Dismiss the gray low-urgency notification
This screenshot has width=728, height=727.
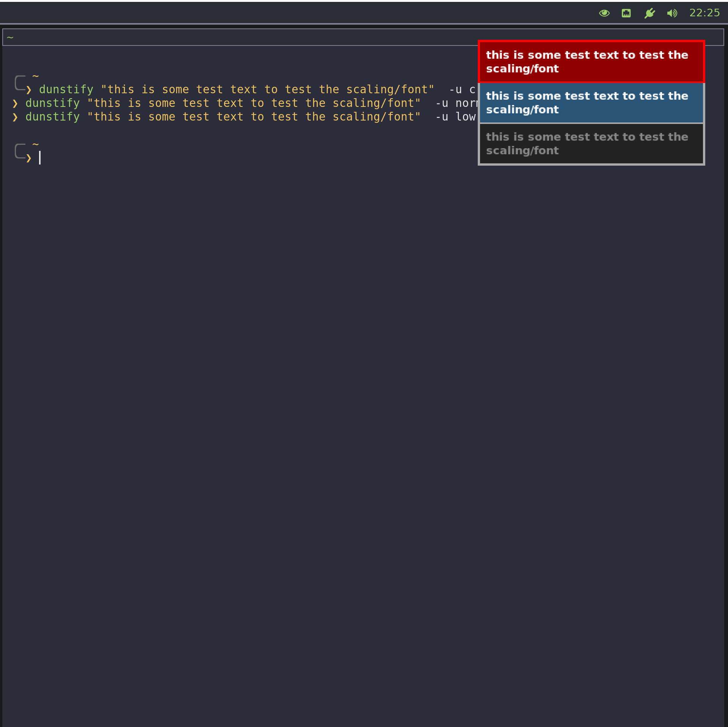[591, 144]
